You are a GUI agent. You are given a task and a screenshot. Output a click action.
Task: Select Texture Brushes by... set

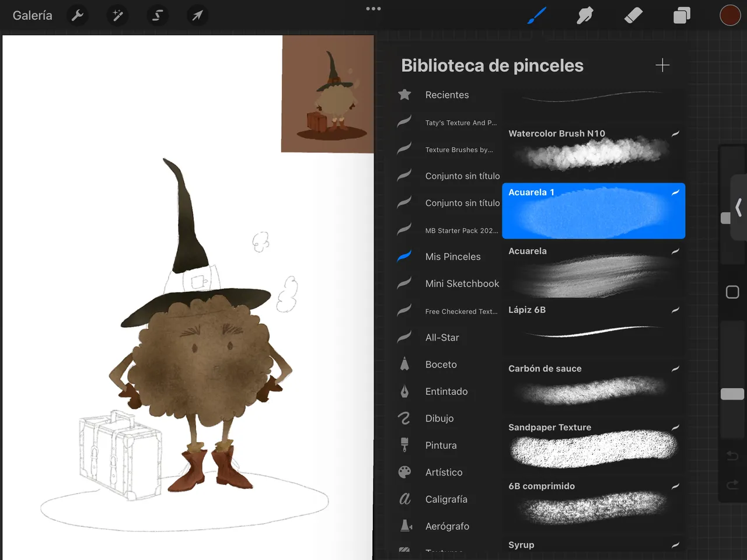(447, 149)
